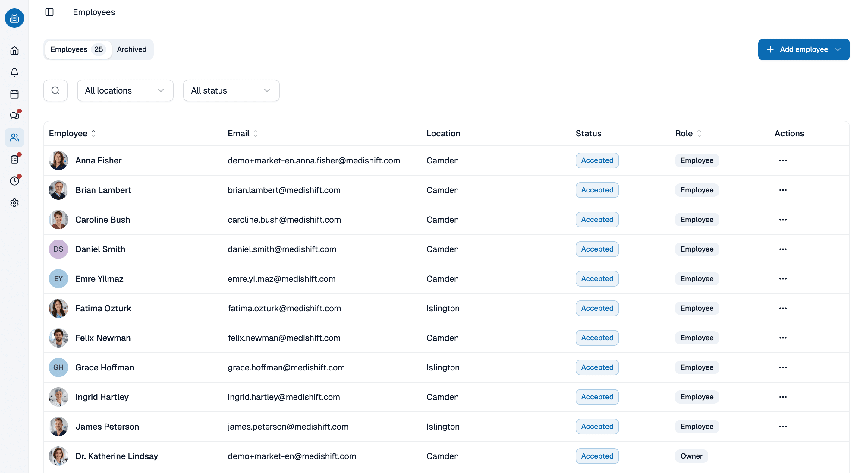Click the Add employee button
868x473 pixels.
pos(804,49)
